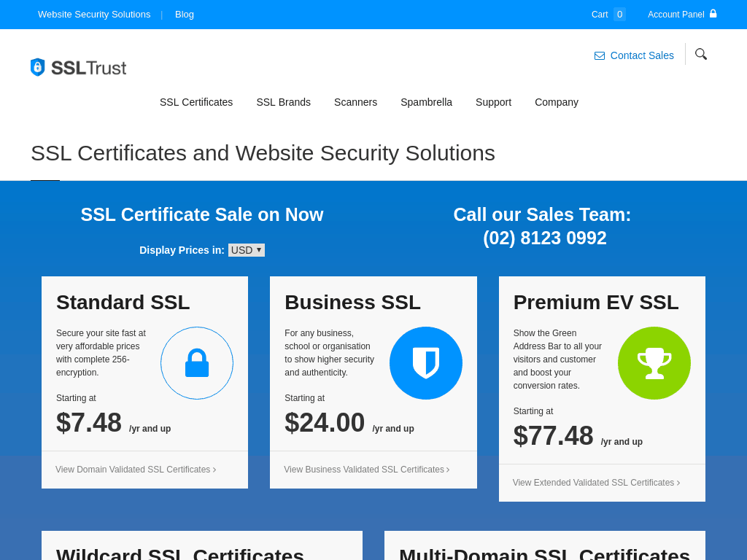Click the Contact Sales link
Screen dimensions: 747x560
pyautogui.click(x=642, y=55)
